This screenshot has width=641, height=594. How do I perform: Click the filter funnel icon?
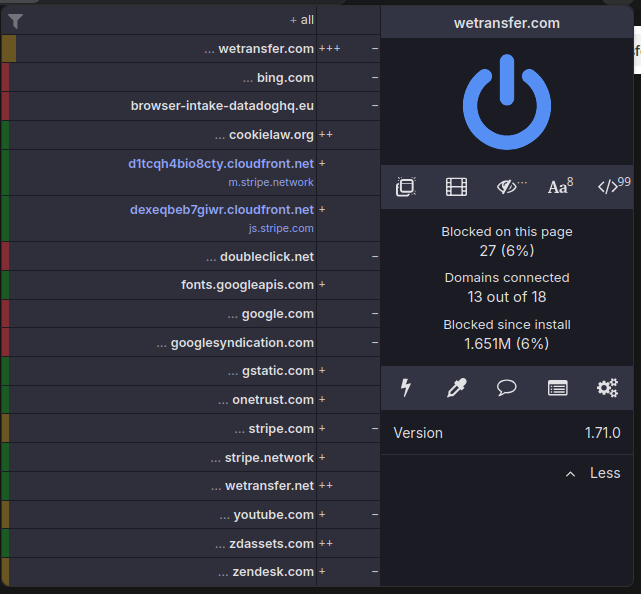point(15,21)
